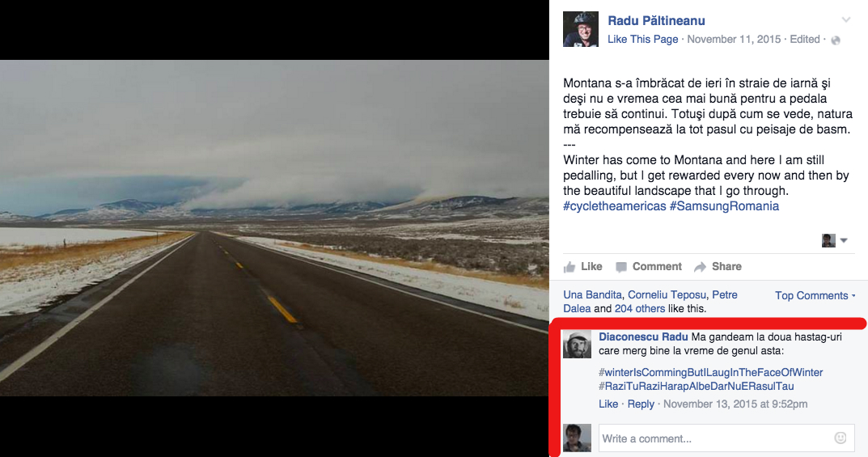Open the #cycletheamericas hashtag
Viewport: 868px width, 457px height.
[x=614, y=206]
